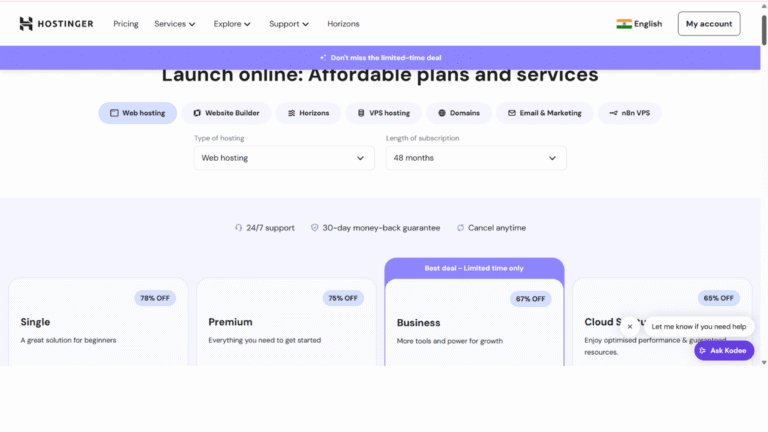Click the Domains globe icon
768x432 pixels.
[442, 113]
